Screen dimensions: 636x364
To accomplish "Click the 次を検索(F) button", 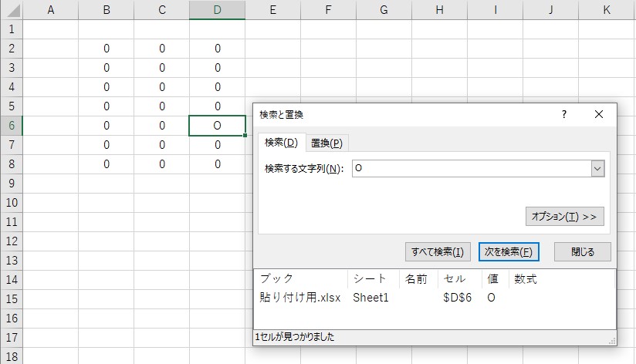I will pyautogui.click(x=507, y=252).
